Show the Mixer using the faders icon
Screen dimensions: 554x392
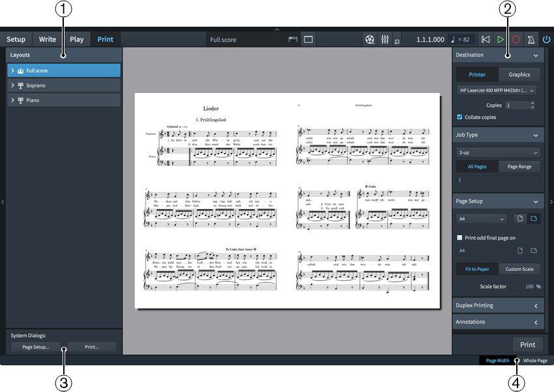(x=385, y=40)
